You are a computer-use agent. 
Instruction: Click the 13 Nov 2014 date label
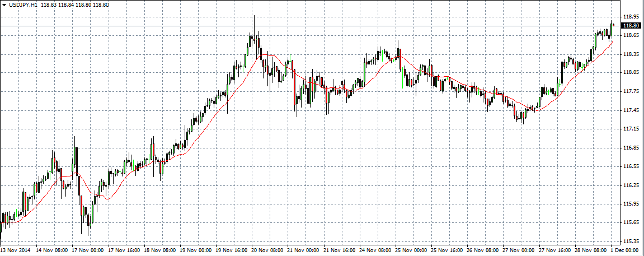[x=17, y=250]
